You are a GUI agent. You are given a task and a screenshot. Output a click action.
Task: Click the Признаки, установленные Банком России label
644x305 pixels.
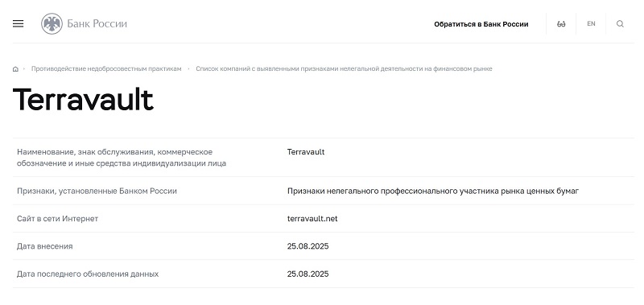coord(97,191)
